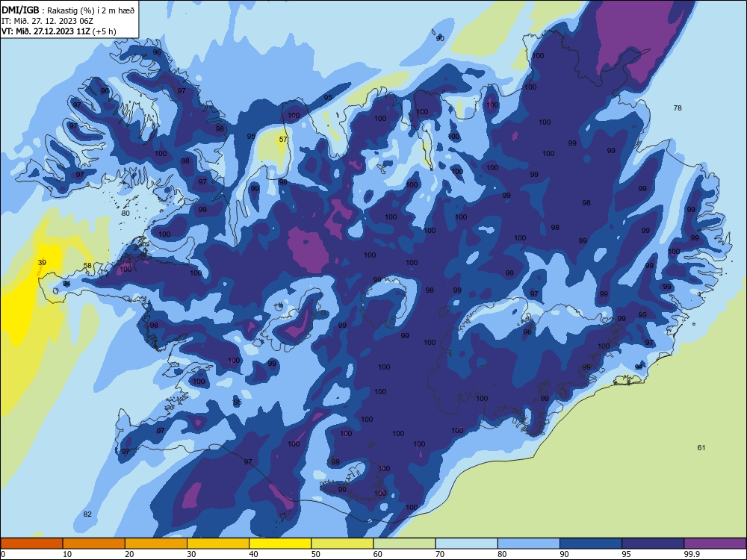Viewport: 747px width, 560px height.
Task: Click the map value 78 off the east coast
Action: click(x=678, y=108)
